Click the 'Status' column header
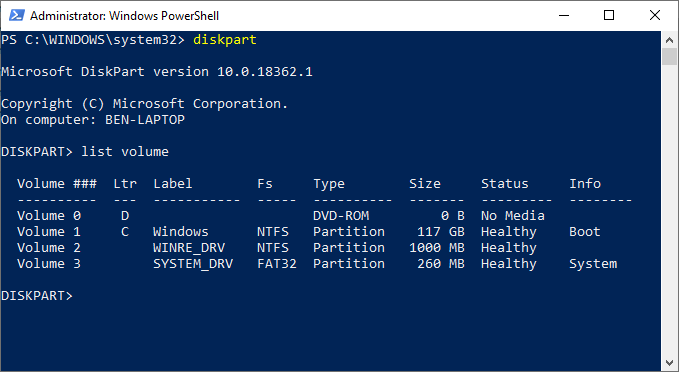 pyautogui.click(x=504, y=184)
